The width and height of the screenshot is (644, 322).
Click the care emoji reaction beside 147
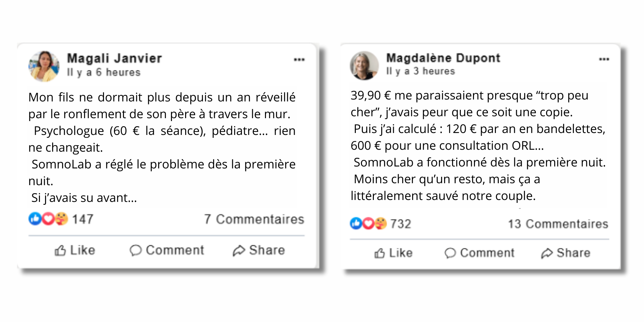[62, 219]
